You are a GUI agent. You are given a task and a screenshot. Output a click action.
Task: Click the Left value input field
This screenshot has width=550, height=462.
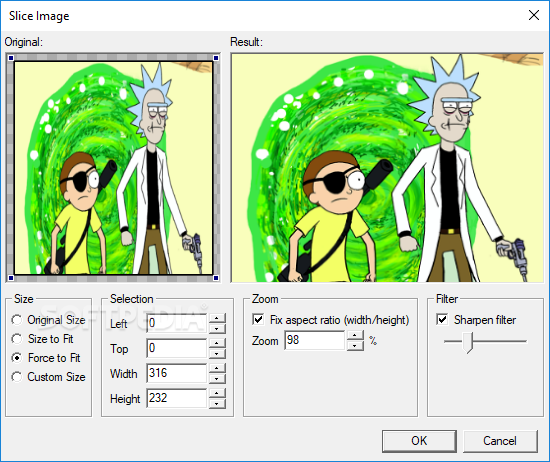click(176, 323)
